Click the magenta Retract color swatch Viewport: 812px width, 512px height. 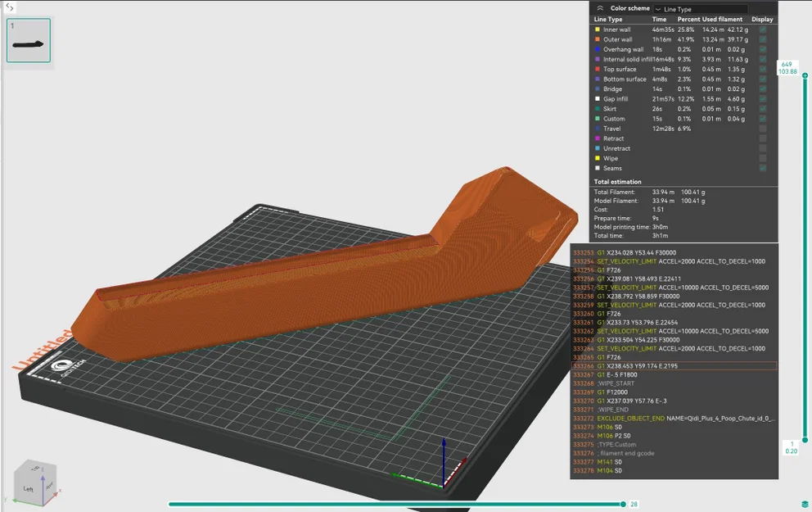pyautogui.click(x=597, y=138)
